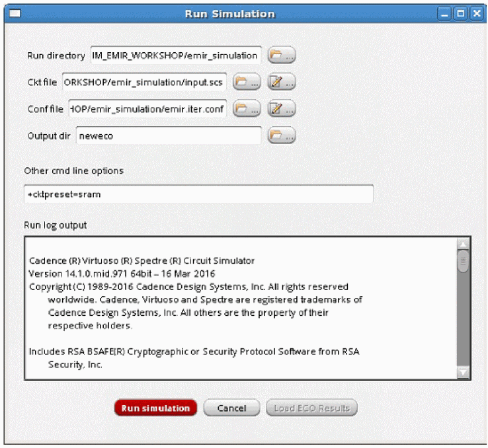Click the log scrollbar up arrow
488x448 pixels.
(x=463, y=244)
